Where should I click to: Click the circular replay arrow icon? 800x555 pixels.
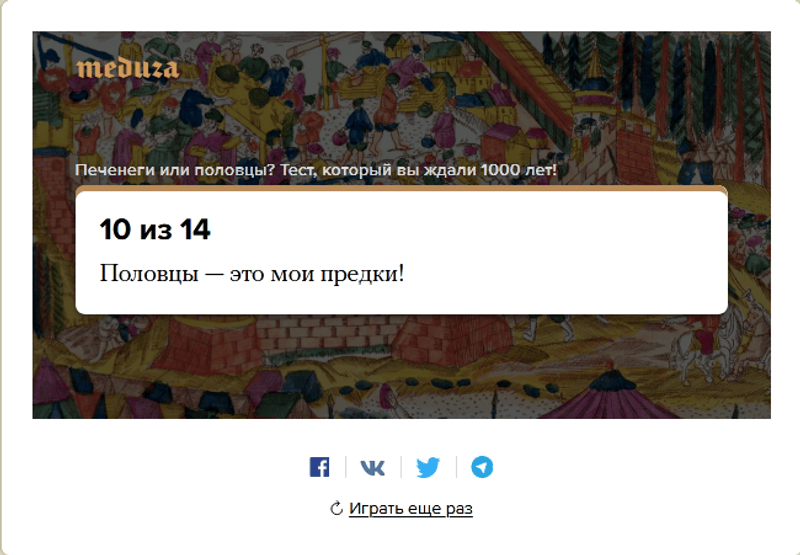(x=336, y=509)
